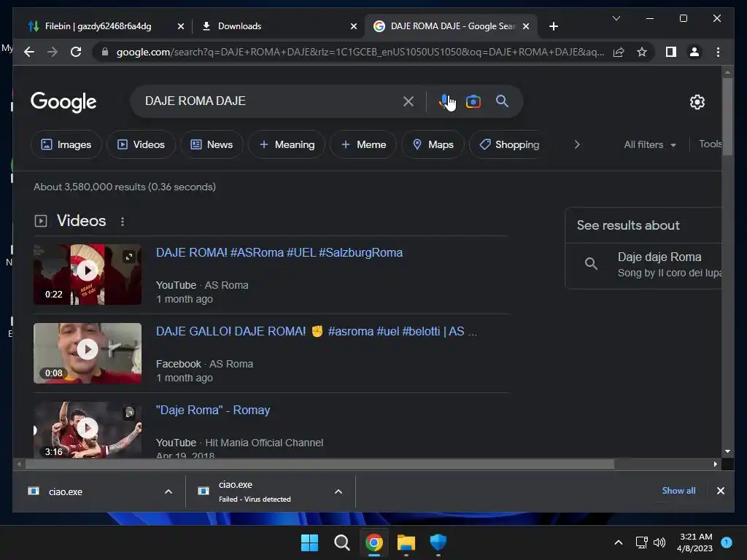
Task: Filter results by Videos
Action: click(x=141, y=144)
